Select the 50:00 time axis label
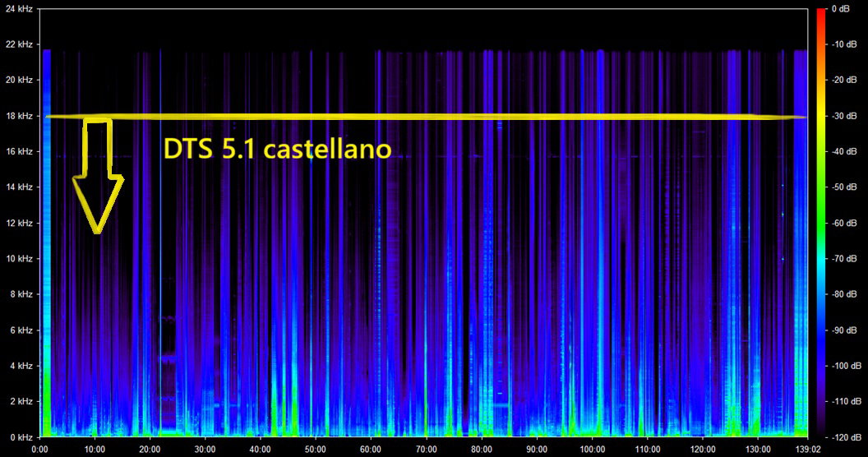The image size is (868, 457). pyautogui.click(x=316, y=450)
